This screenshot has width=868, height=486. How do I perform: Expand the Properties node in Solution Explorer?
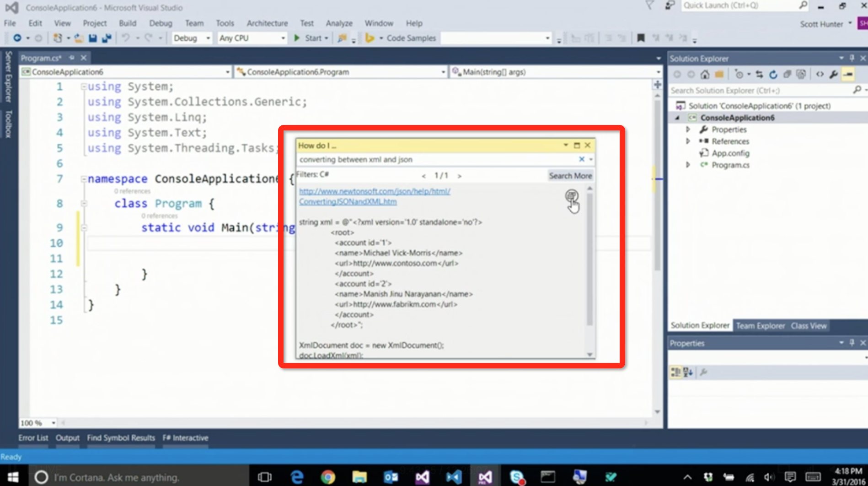(688, 130)
